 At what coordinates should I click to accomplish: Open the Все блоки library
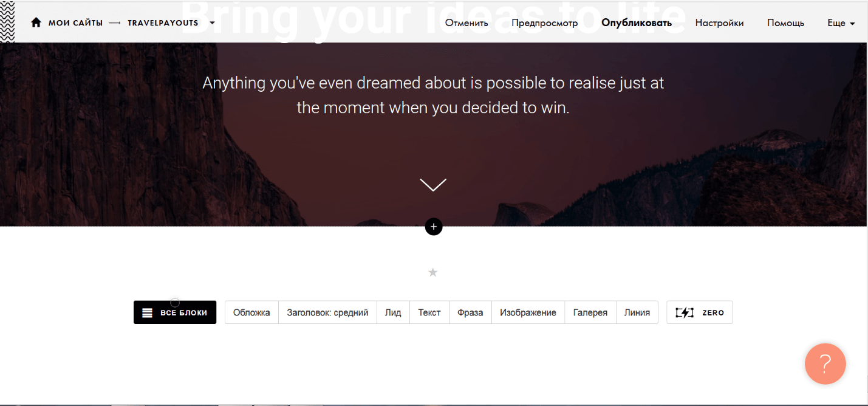coord(175,312)
